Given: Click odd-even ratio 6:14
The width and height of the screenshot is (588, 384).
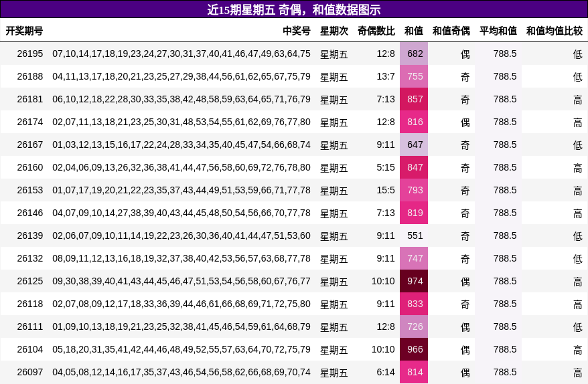Looking at the screenshot, I should coord(386,372).
